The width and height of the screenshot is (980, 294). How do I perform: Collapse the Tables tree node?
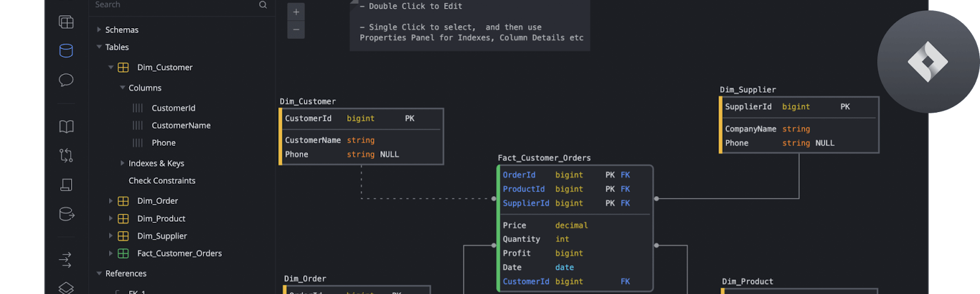99,47
